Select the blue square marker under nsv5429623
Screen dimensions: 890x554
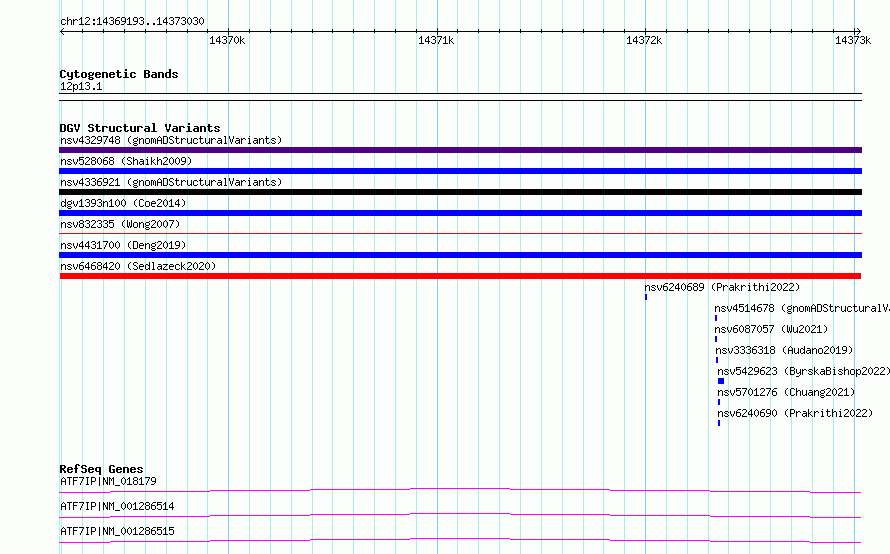coord(721,381)
